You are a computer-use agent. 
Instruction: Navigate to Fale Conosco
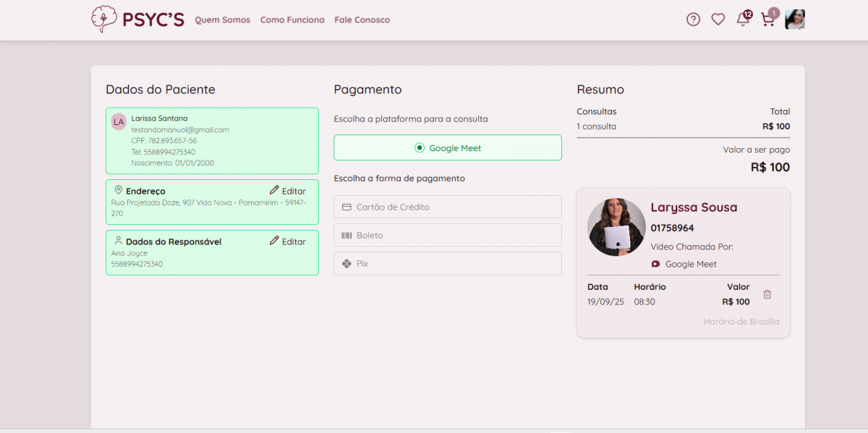click(362, 20)
